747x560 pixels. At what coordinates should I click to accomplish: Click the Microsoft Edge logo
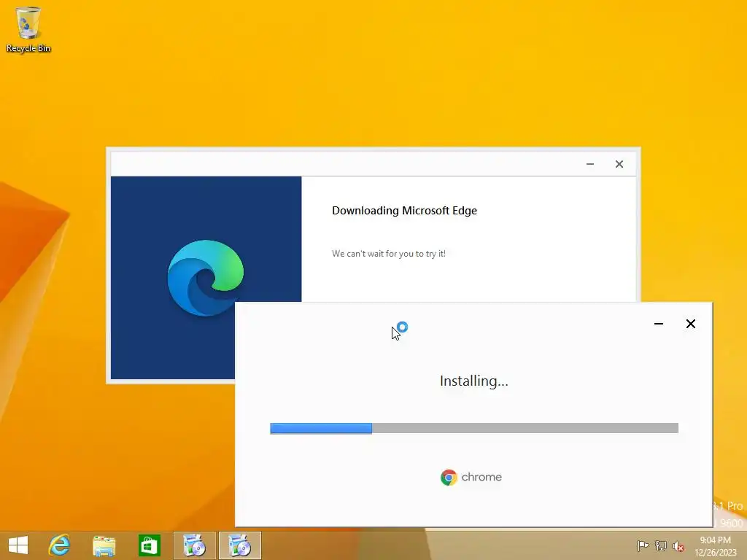point(206,278)
